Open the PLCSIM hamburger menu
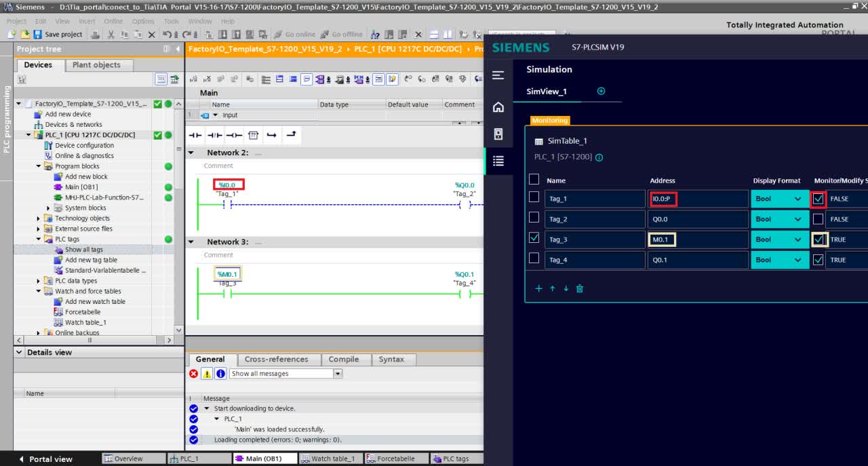The height and width of the screenshot is (466, 868). click(498, 75)
